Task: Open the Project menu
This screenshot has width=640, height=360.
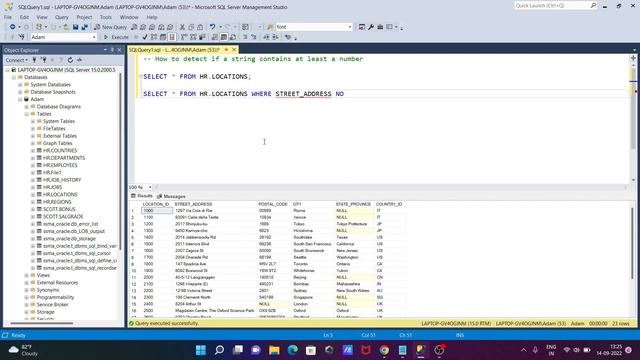Action: pyautogui.click(x=84, y=17)
